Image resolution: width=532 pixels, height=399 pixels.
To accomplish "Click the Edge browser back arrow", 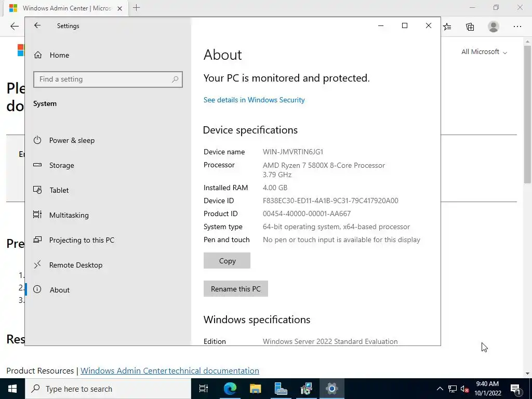I will click(x=15, y=26).
